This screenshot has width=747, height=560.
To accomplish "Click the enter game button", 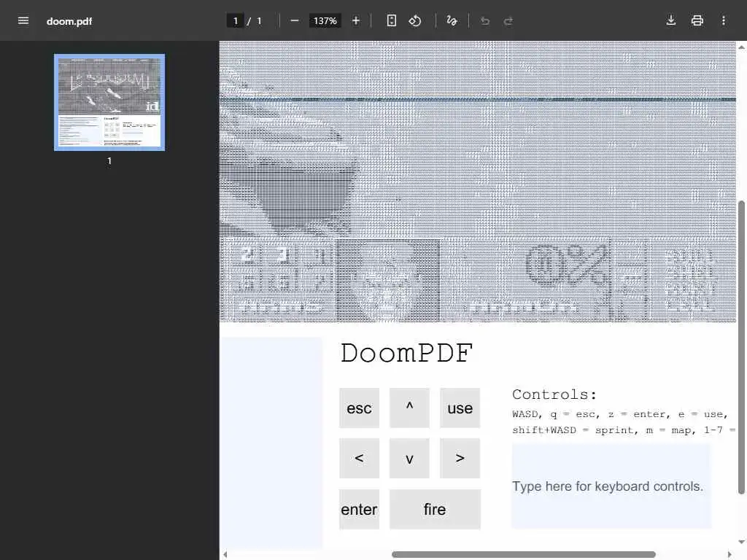I will 359,509.
